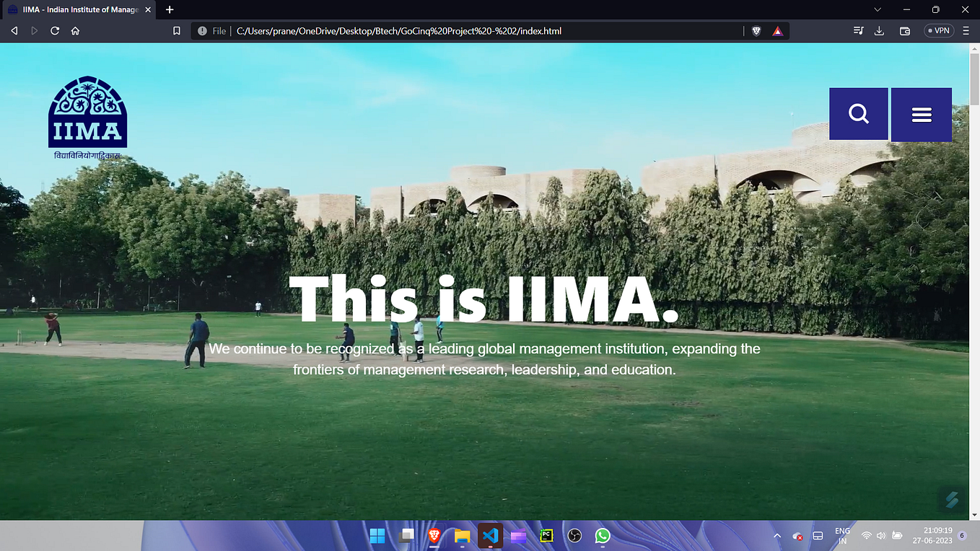Viewport: 980px width, 551px height.
Task: Open the ENG IN language switcher
Action: click(x=842, y=535)
